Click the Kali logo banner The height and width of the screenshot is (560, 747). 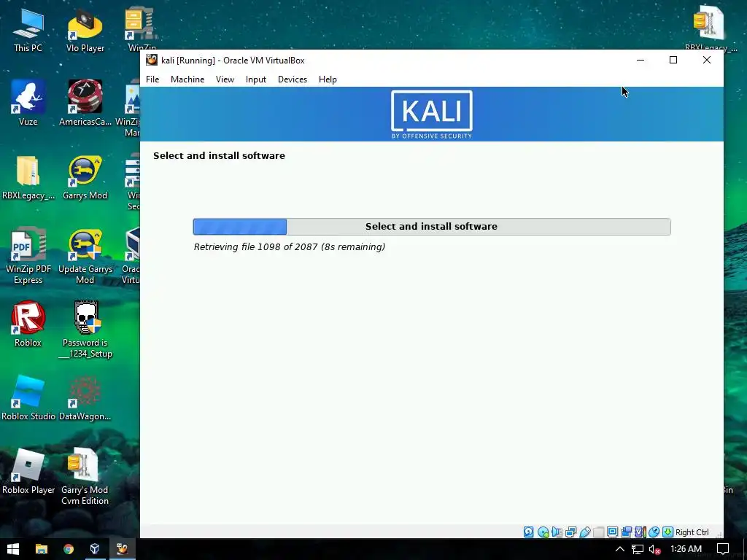[x=432, y=114]
